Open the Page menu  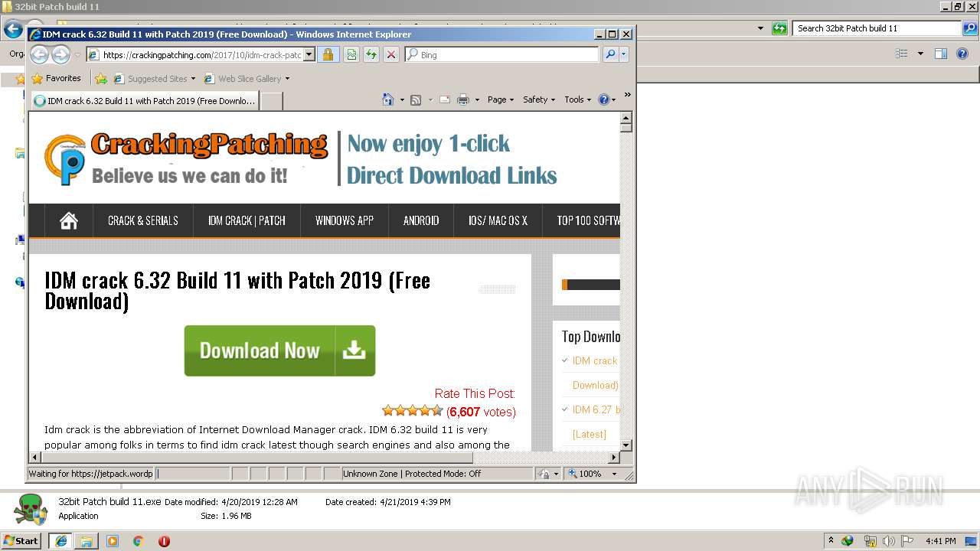click(x=500, y=99)
